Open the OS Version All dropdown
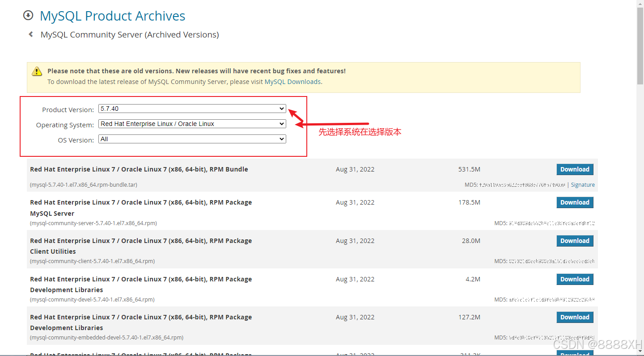The width and height of the screenshot is (644, 356). pyautogui.click(x=192, y=139)
